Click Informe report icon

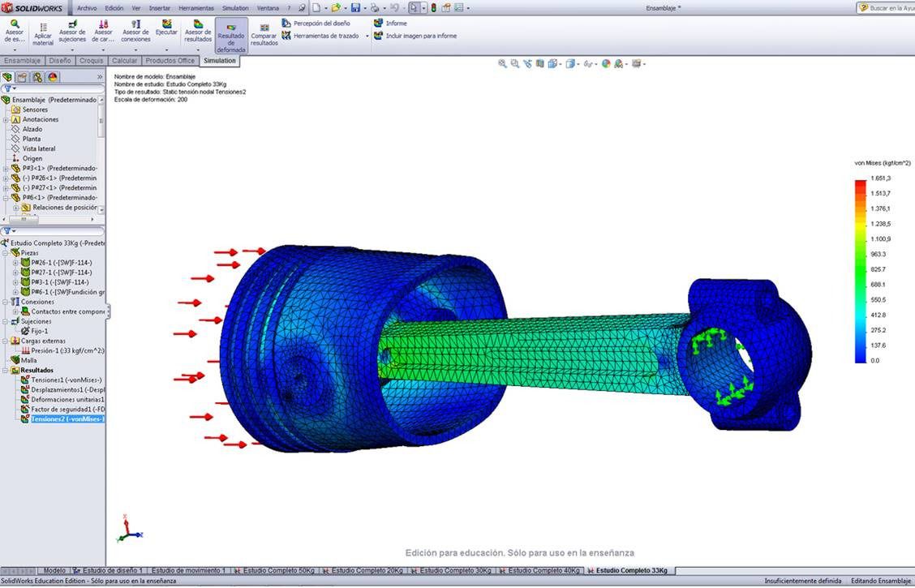pos(379,24)
